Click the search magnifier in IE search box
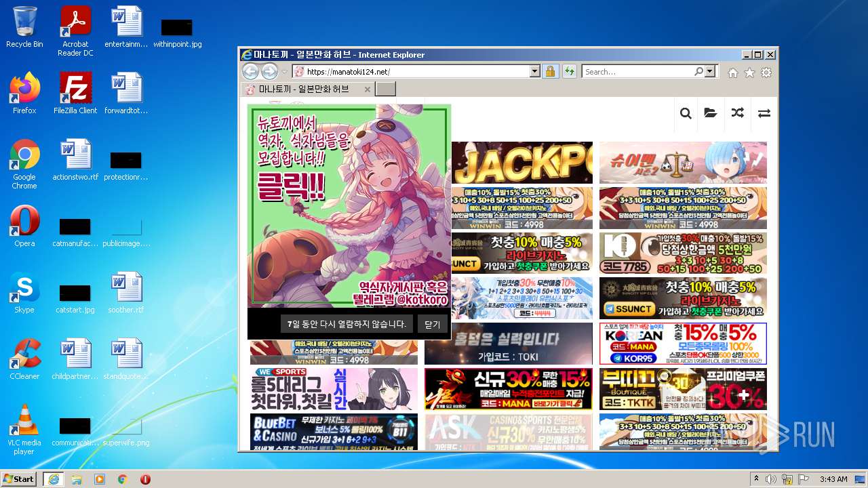 click(698, 71)
